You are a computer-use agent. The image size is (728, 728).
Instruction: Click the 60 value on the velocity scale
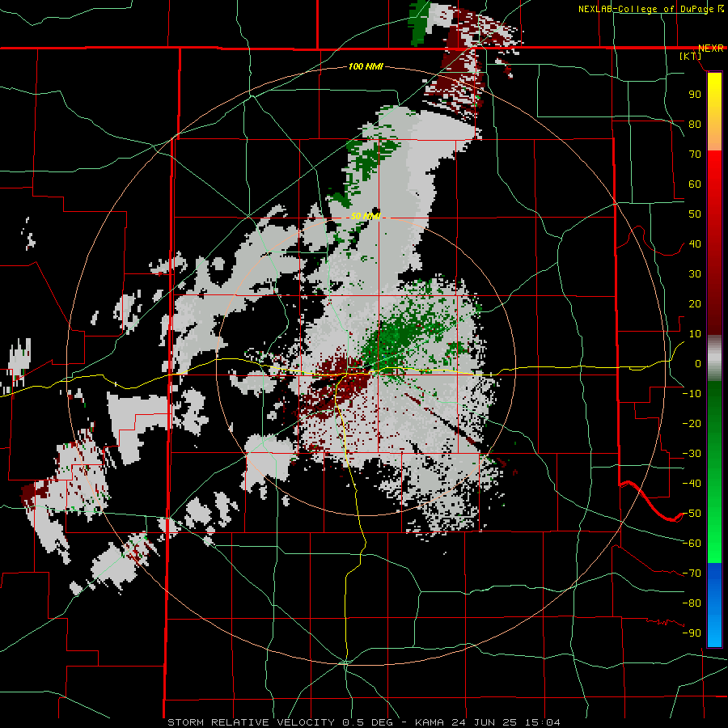pos(695,184)
